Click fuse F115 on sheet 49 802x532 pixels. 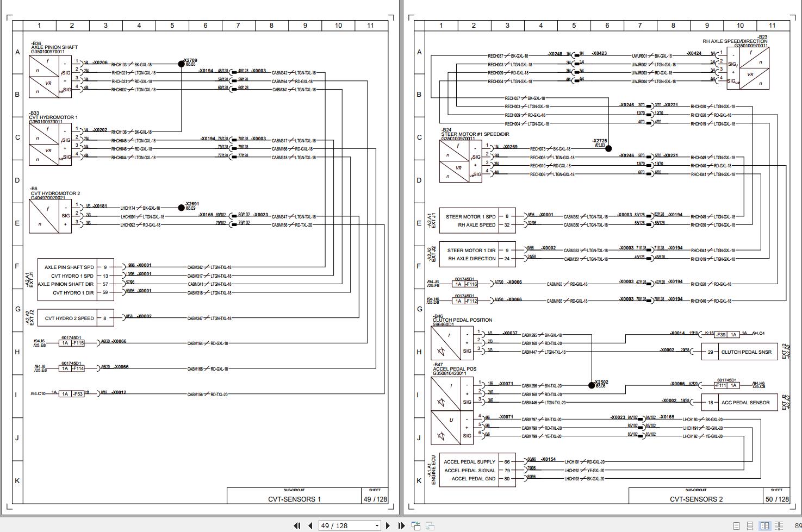pos(72,343)
